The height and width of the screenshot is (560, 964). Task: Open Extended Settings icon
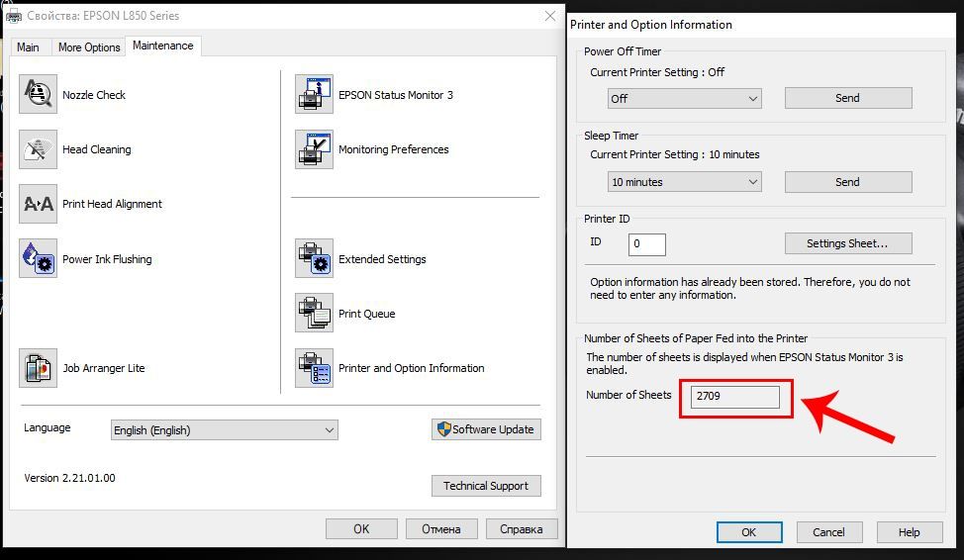pyautogui.click(x=314, y=258)
